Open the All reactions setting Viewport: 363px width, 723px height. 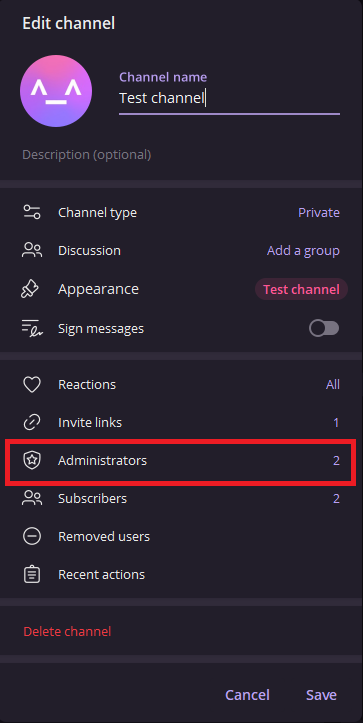click(333, 385)
